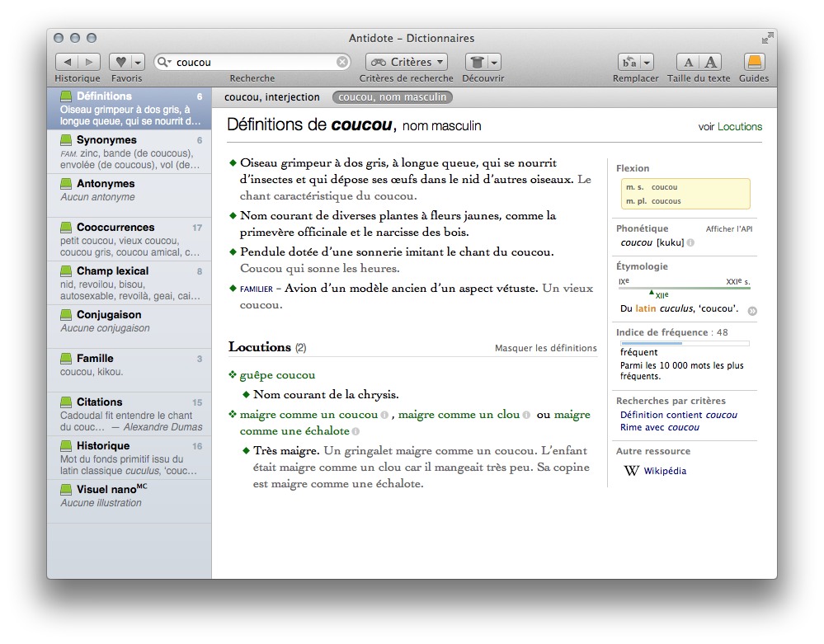Open the Antonymes dictionary
Image resolution: width=824 pixels, height=644 pixels.
tap(129, 195)
